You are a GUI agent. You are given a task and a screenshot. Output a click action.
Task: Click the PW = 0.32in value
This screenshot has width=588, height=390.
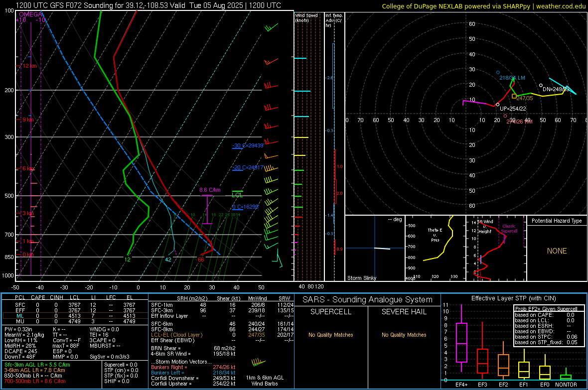pos(18,329)
